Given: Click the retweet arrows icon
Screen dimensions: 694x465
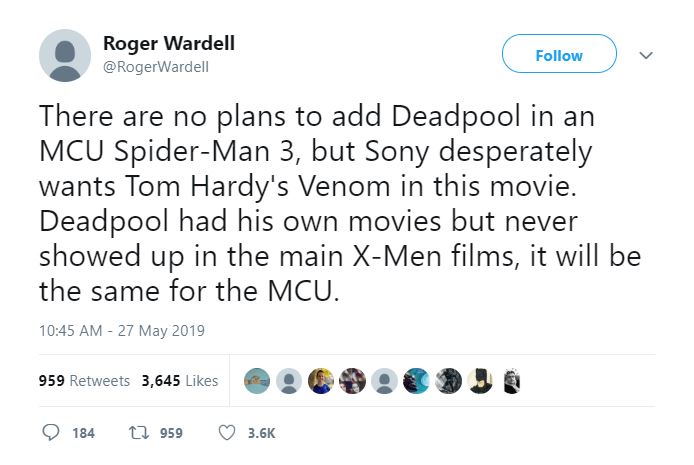Looking at the screenshot, I should pyautogui.click(x=139, y=433).
